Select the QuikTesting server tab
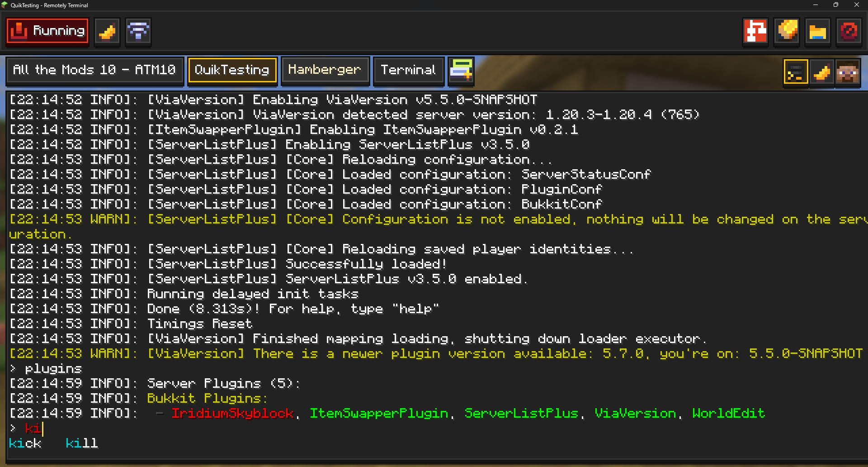868x467 pixels. pyautogui.click(x=232, y=70)
